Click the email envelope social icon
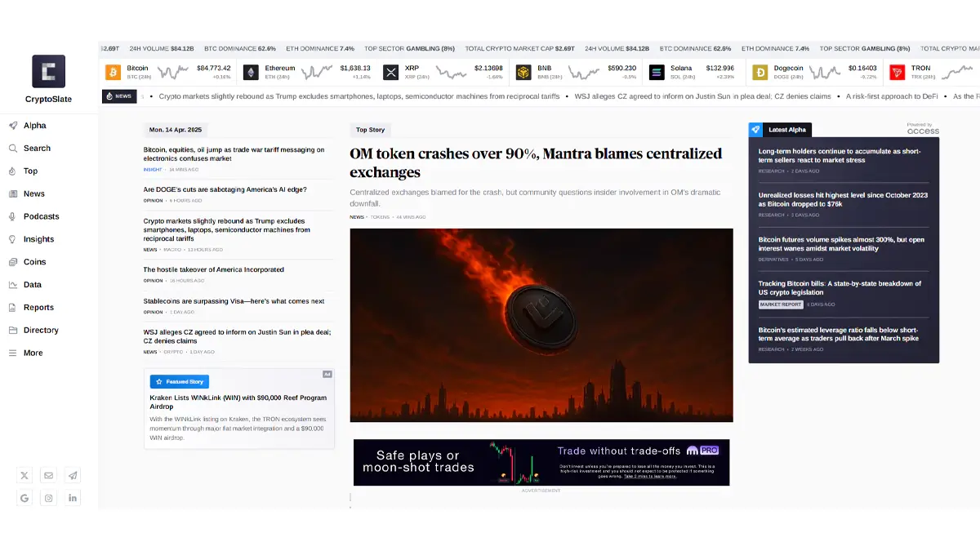This screenshot has width=980, height=551. point(49,475)
